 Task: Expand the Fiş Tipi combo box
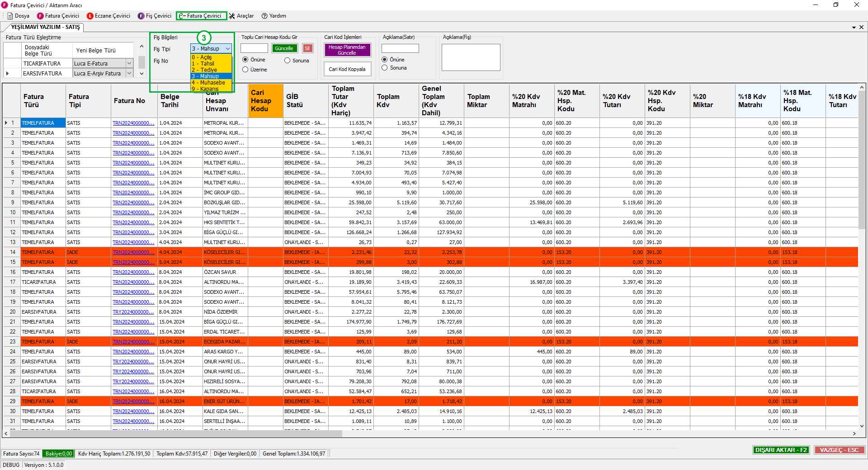coord(228,49)
